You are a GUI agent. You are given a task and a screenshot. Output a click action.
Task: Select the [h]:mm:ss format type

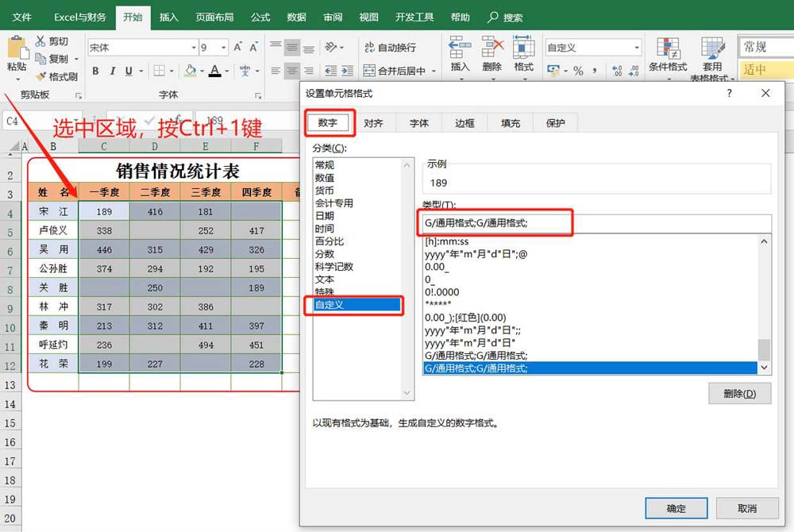pyautogui.click(x=447, y=241)
